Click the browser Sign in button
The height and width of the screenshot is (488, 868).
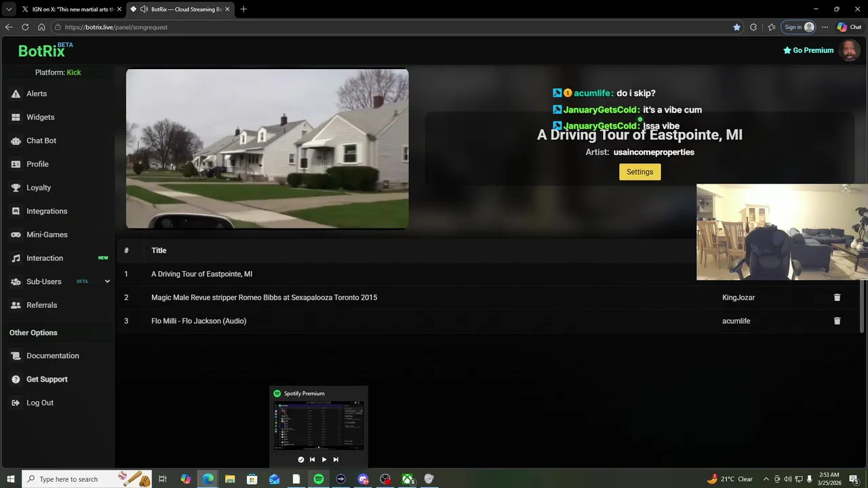799,27
